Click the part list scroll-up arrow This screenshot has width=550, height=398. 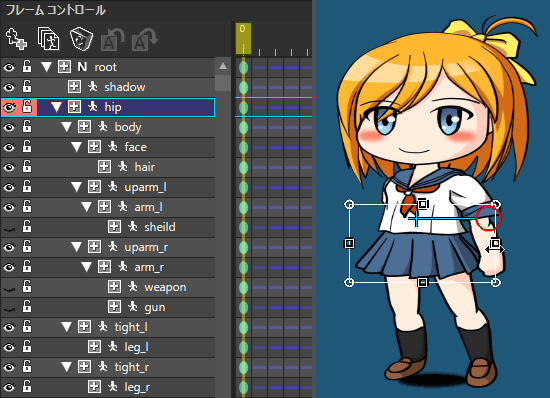[223, 66]
